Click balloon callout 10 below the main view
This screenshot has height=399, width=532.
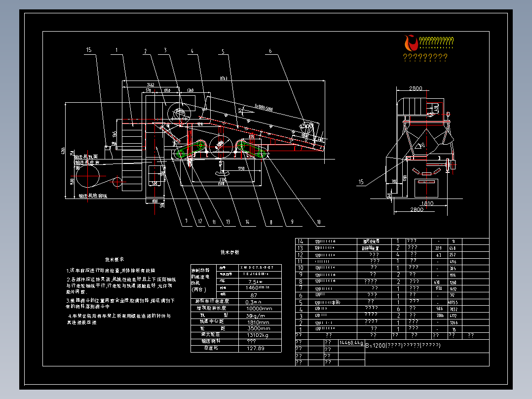point(319,222)
